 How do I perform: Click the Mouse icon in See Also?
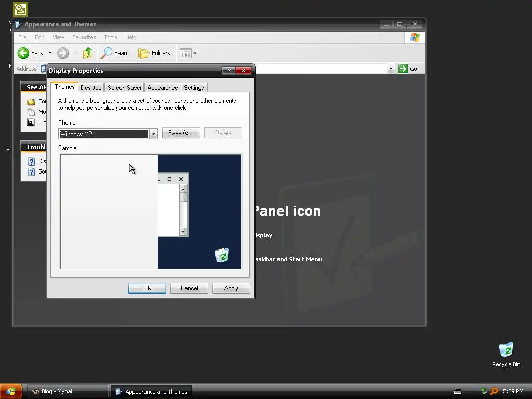click(x=31, y=112)
